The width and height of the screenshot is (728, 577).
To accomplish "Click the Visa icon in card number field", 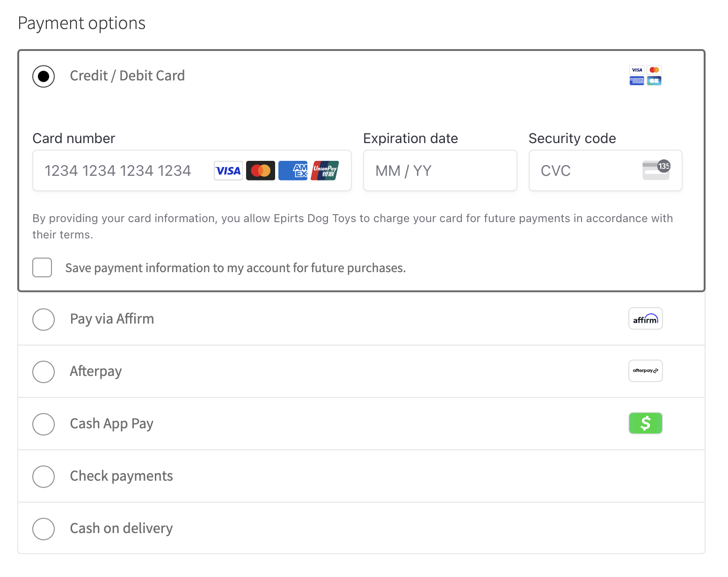I will 228,170.
